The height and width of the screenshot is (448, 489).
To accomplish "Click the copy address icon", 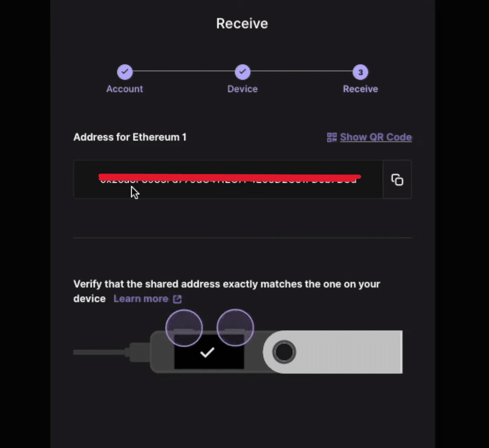I will pyautogui.click(x=397, y=179).
